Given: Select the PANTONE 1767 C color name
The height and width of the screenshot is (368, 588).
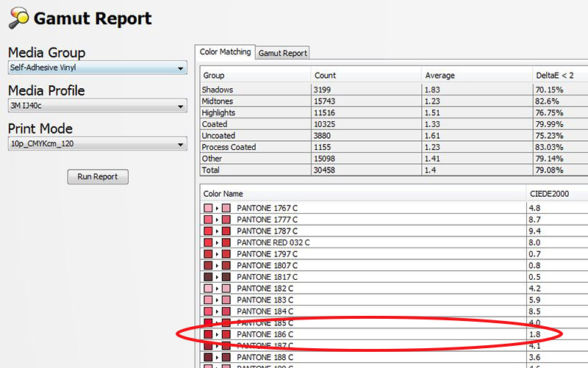Looking at the screenshot, I should point(267,209).
